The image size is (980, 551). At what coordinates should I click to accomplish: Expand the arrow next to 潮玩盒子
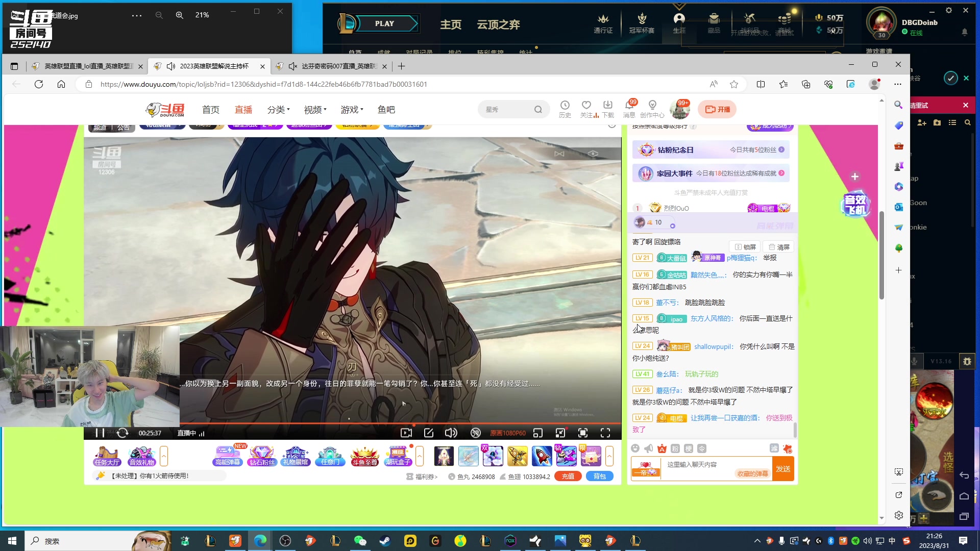click(420, 456)
